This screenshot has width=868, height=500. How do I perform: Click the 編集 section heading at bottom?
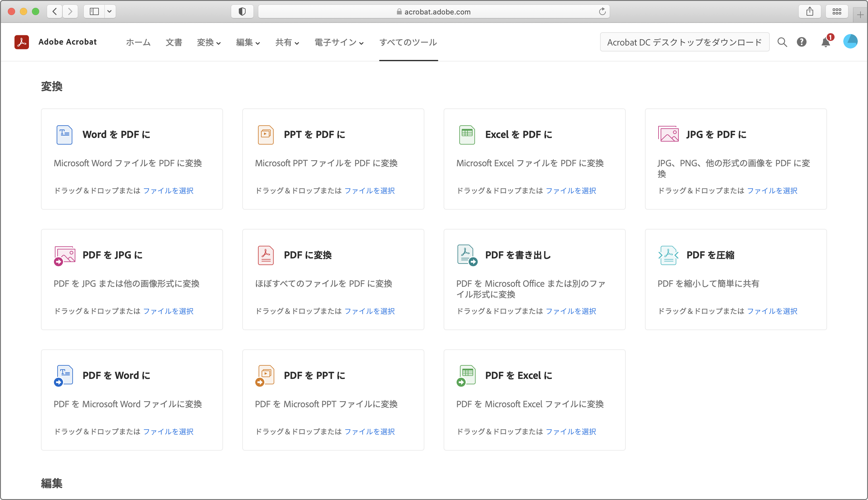tap(52, 483)
